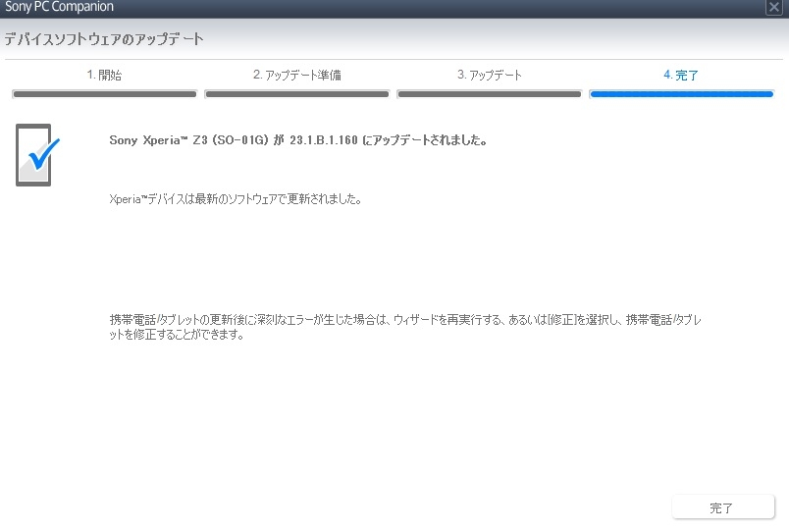Select the 3. アップデート step label

(489, 75)
